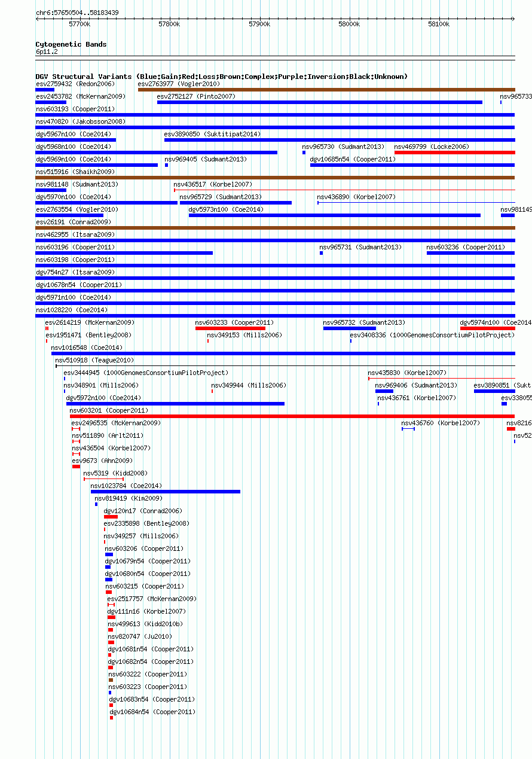Click esv3890850 (Suktitipat2014) variant label

click(212, 134)
